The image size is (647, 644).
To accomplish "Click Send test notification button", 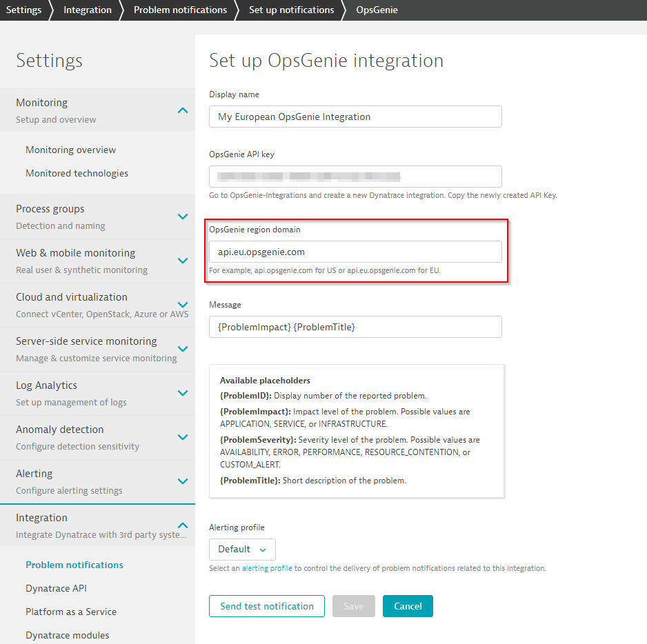I will click(267, 606).
